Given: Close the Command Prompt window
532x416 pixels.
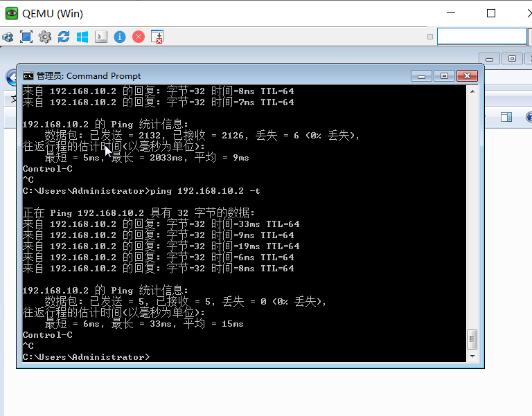Looking at the screenshot, I should tap(468, 75).
